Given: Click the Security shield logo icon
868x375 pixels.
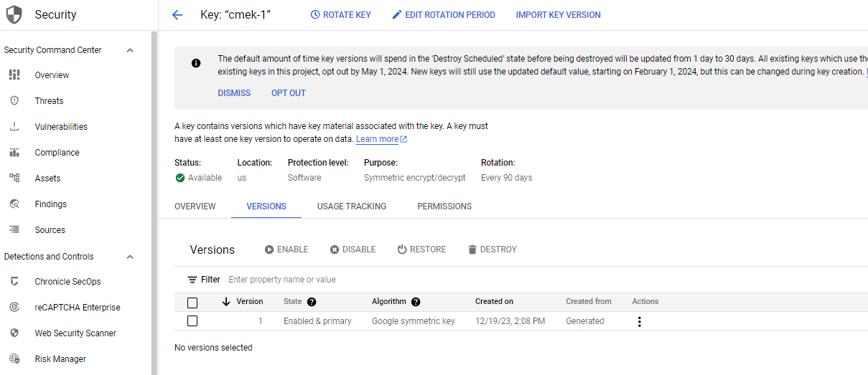Looking at the screenshot, I should [x=14, y=14].
